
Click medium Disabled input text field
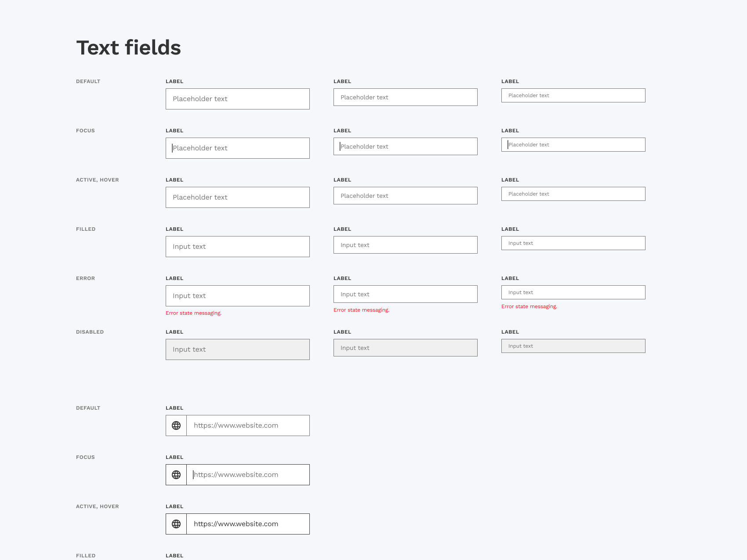(x=405, y=348)
